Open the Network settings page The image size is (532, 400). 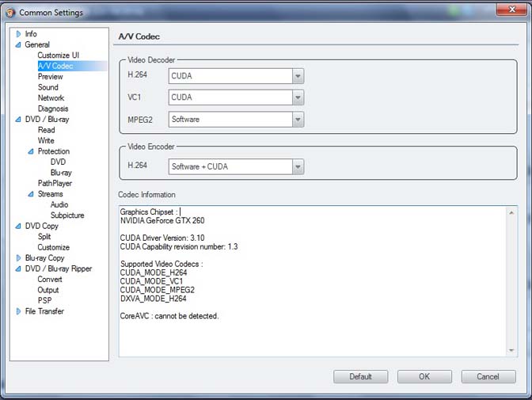tap(51, 98)
